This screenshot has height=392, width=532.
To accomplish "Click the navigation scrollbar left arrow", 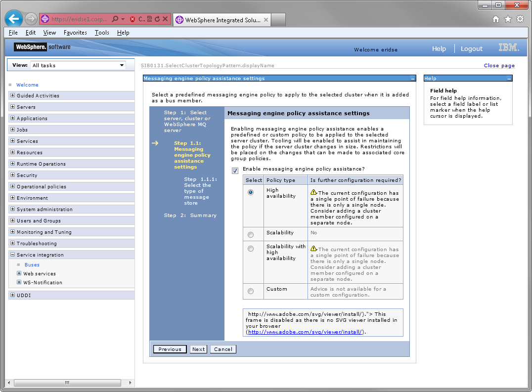I will pyautogui.click(x=9, y=383).
